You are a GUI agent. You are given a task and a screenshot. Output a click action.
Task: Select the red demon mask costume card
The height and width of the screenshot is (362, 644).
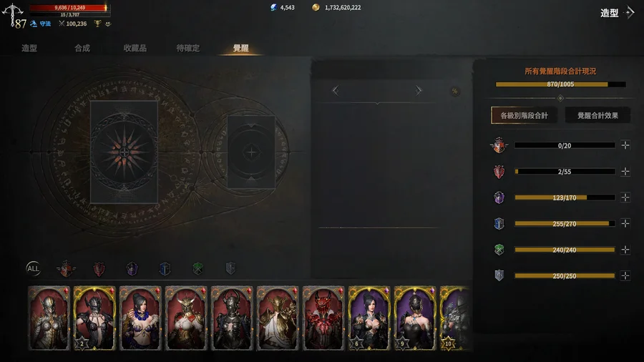[323, 318]
